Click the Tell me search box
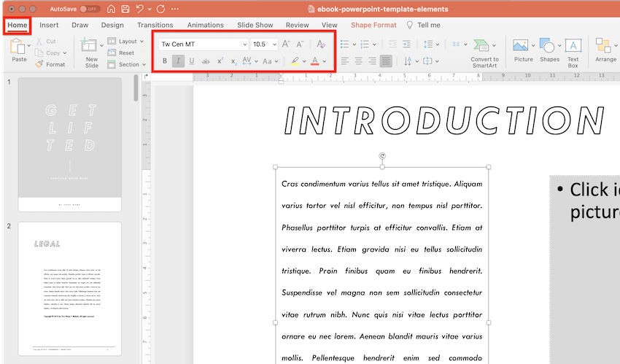The image size is (620, 364). (x=428, y=25)
